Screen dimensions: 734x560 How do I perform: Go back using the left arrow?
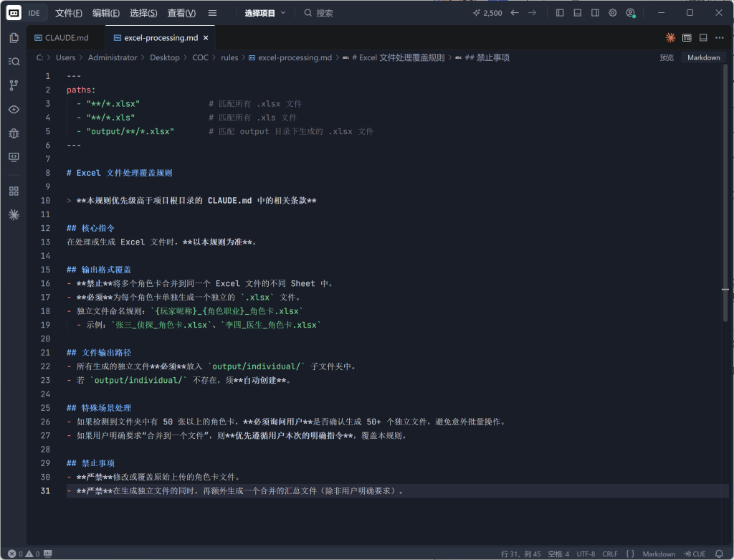pos(515,13)
